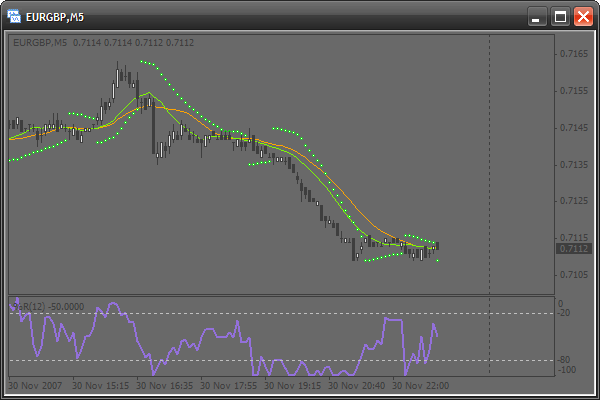
Task: Click the time label 30 Nov 20:40
Action: pyautogui.click(x=357, y=385)
